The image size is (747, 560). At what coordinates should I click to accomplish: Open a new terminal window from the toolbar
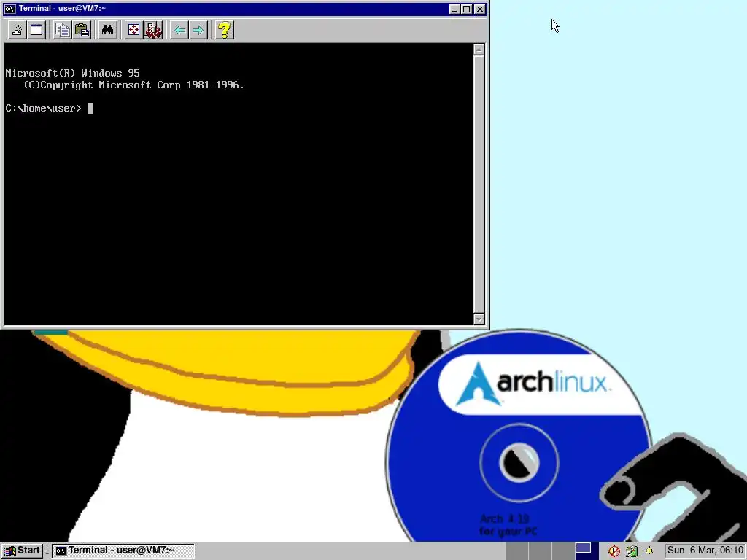pyautogui.click(x=36, y=31)
